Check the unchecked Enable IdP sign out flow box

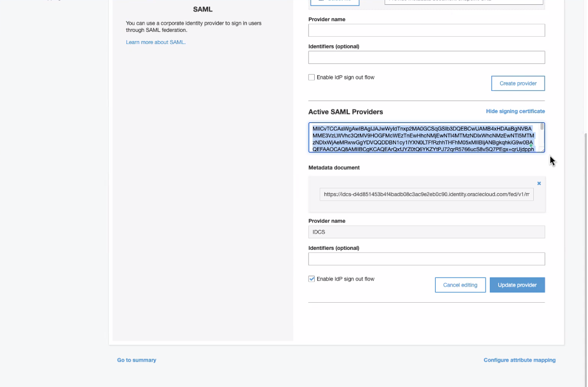click(312, 78)
